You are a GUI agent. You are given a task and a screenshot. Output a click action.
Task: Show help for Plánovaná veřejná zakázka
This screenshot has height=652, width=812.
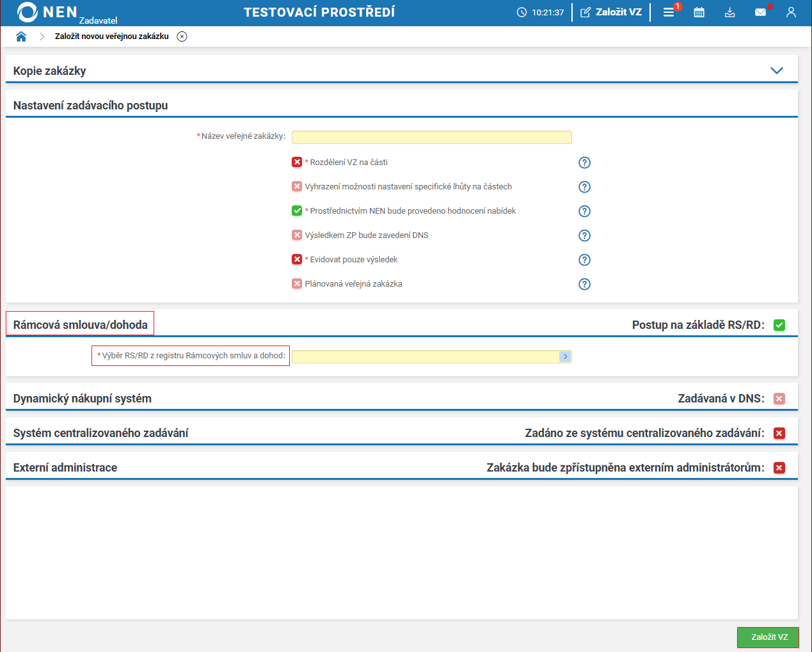584,284
